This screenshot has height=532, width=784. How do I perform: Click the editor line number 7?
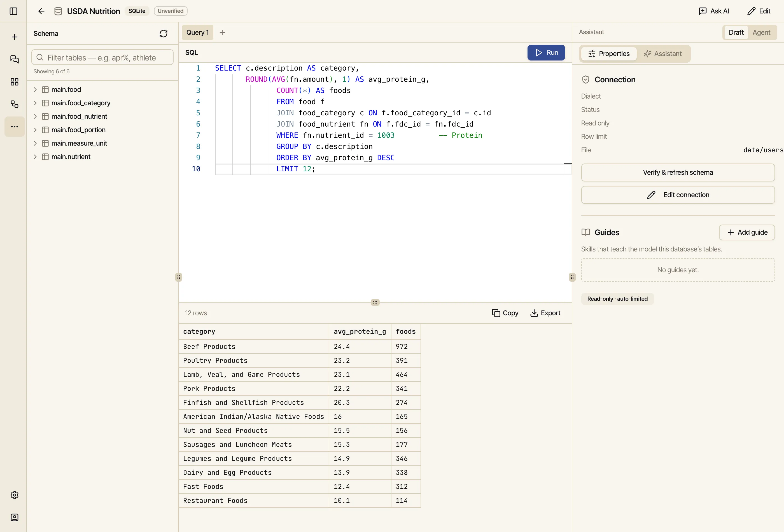click(x=198, y=135)
